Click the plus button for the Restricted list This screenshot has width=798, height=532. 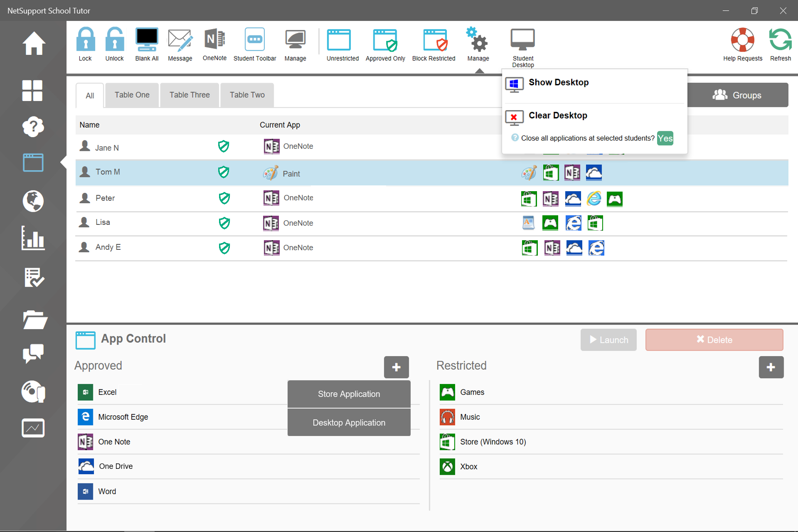pos(771,367)
